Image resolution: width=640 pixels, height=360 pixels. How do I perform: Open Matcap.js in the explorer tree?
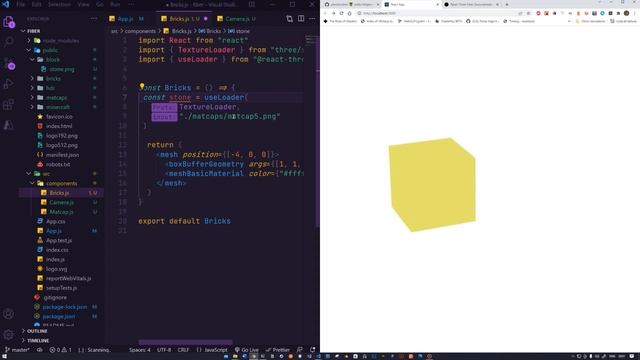coord(61,212)
